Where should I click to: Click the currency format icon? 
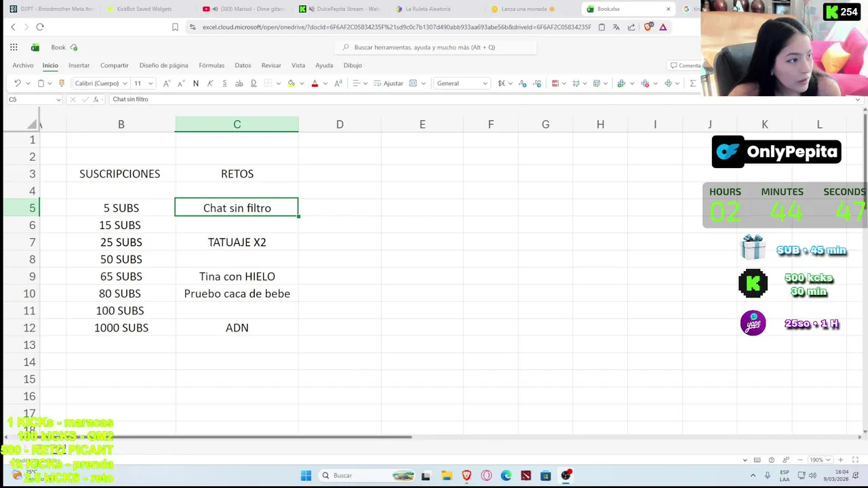click(502, 83)
